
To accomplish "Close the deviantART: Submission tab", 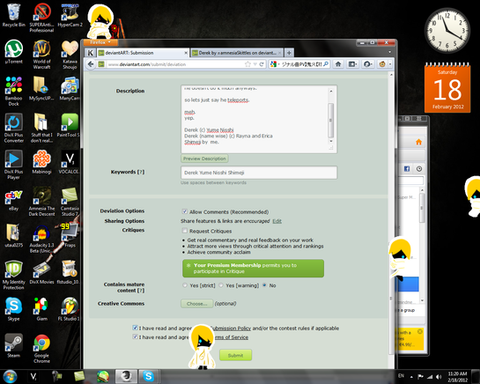I will coord(186,53).
